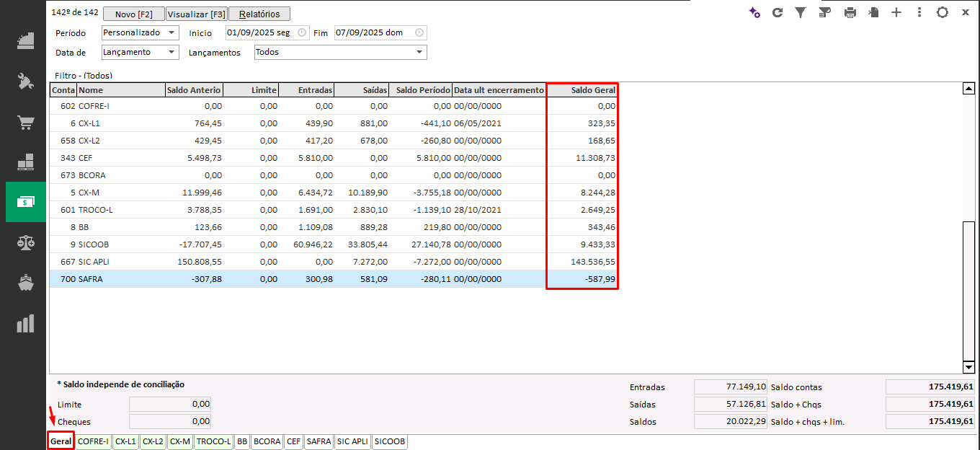The image size is (980, 450).
Task: Click the Novo [F2] button
Action: (134, 14)
